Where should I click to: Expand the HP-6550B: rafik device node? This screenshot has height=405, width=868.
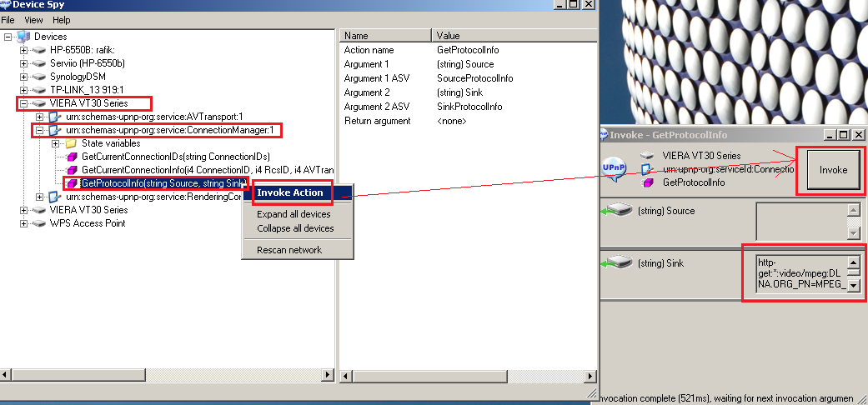(24, 50)
